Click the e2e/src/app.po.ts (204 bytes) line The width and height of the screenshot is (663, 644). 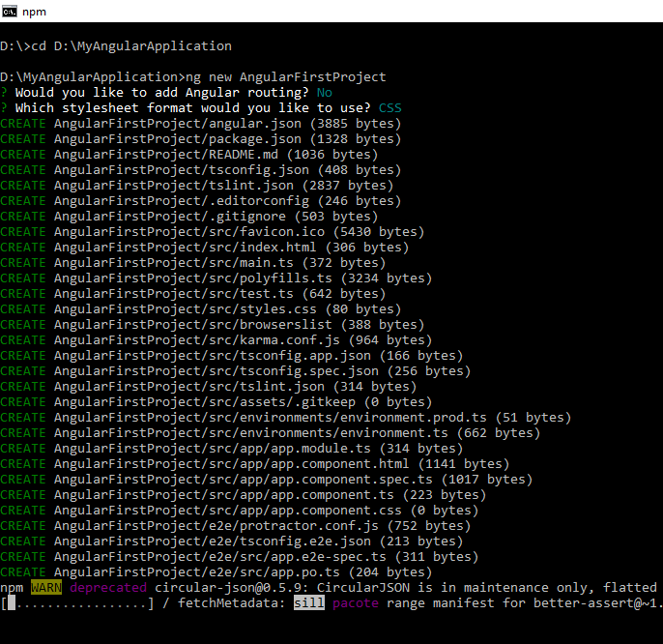coord(216,572)
